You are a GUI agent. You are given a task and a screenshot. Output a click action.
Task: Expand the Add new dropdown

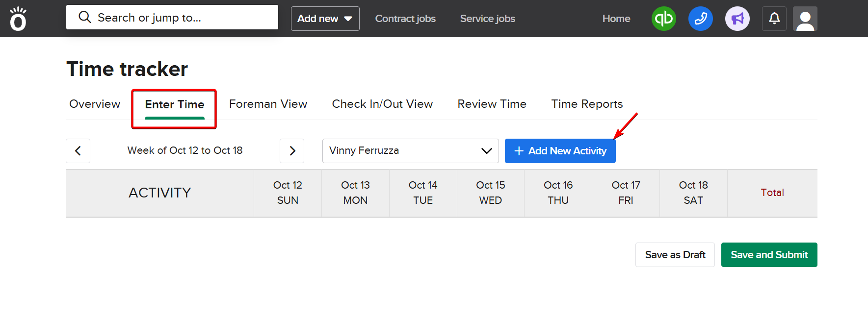(325, 19)
